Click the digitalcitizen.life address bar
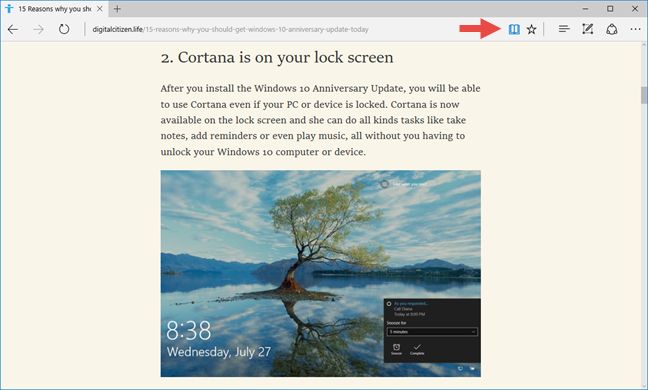This screenshot has height=390, width=648. click(231, 29)
